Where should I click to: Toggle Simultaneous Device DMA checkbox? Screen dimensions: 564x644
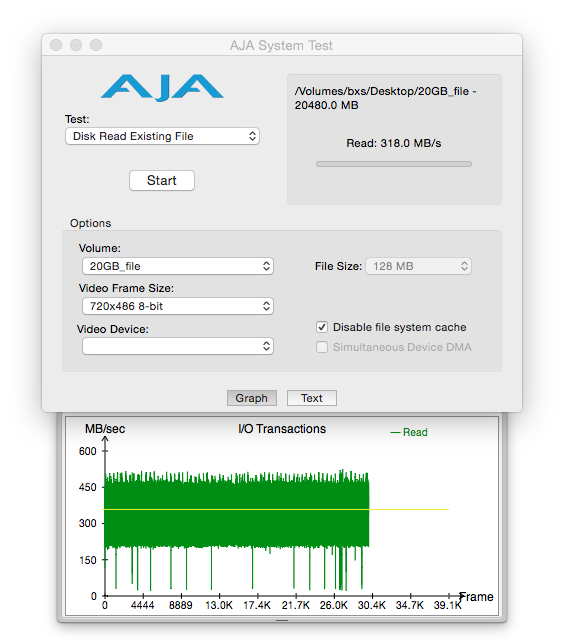pyautogui.click(x=322, y=347)
